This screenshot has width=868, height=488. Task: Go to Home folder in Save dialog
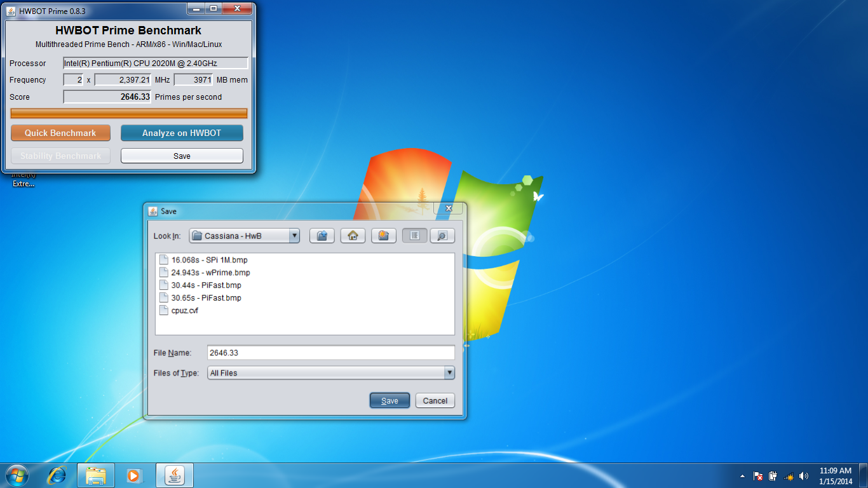coord(353,236)
